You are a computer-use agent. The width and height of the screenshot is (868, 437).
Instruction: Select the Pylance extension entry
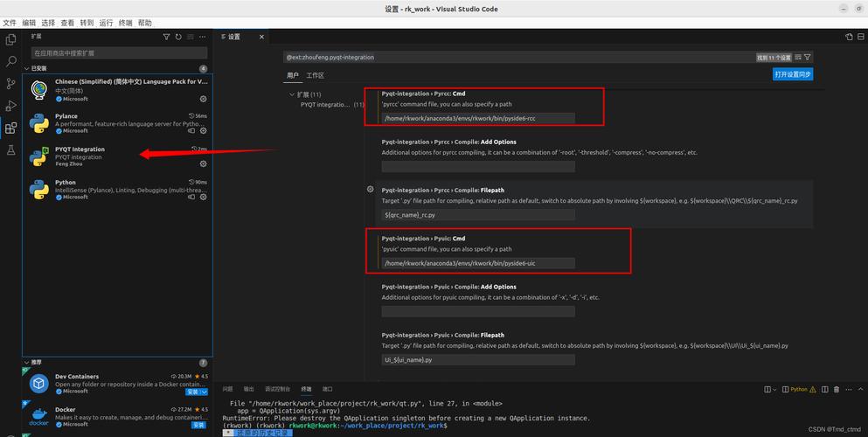117,123
